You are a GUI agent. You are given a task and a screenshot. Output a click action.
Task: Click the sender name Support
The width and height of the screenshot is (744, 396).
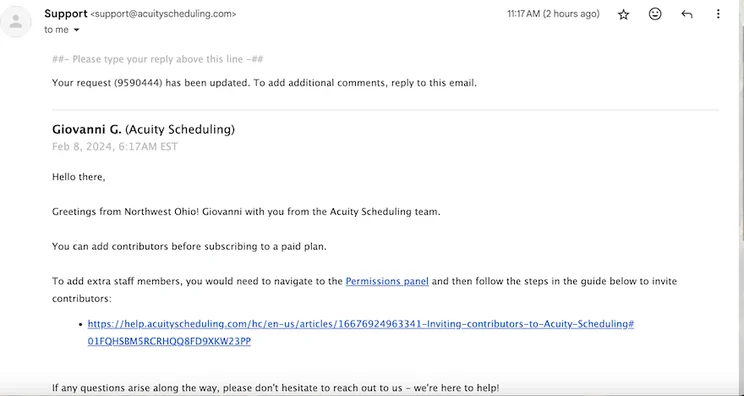pos(66,14)
